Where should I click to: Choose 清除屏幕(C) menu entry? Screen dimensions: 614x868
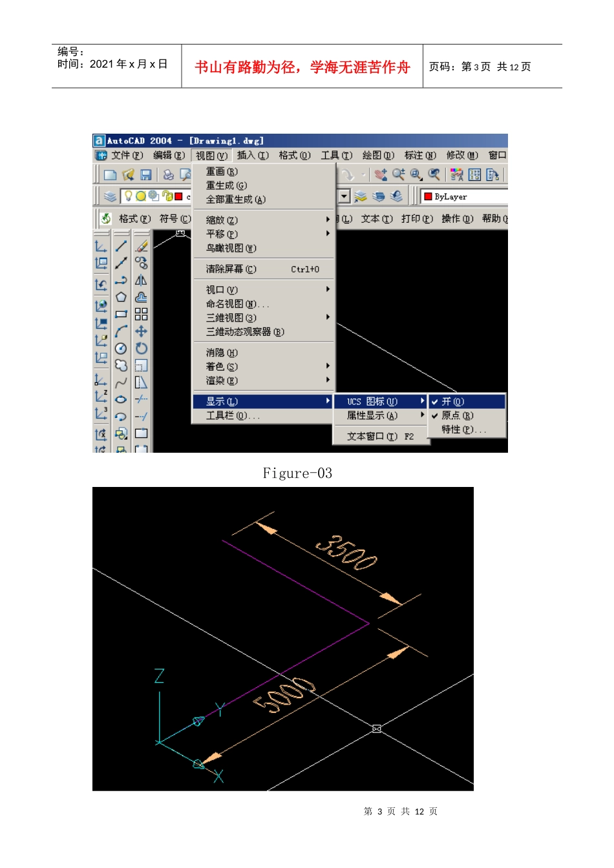tap(263, 269)
